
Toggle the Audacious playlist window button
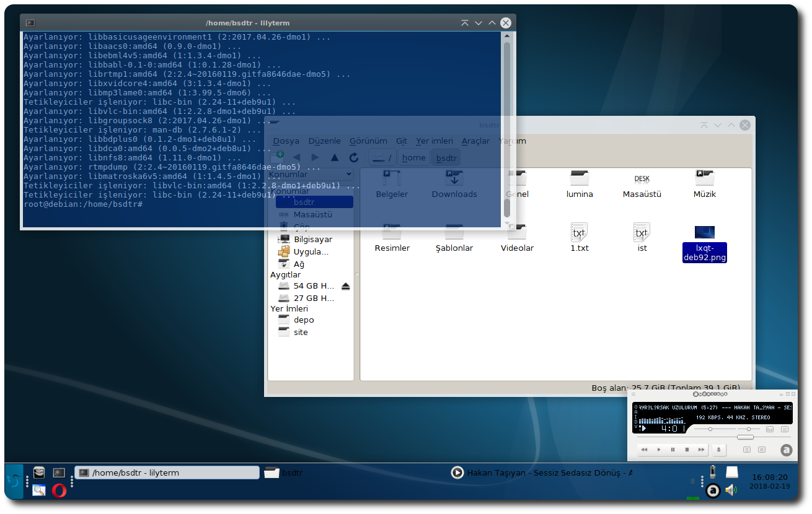[x=785, y=429]
